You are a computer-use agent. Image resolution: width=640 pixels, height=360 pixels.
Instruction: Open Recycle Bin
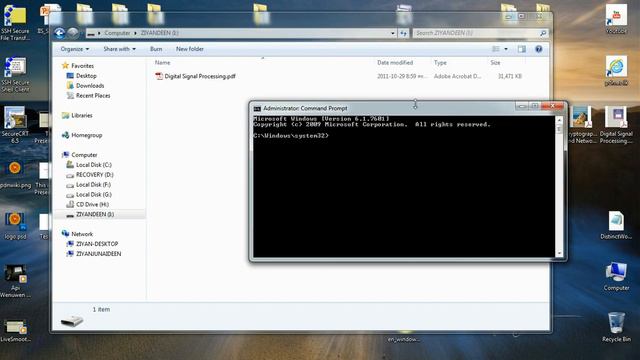click(x=616, y=327)
